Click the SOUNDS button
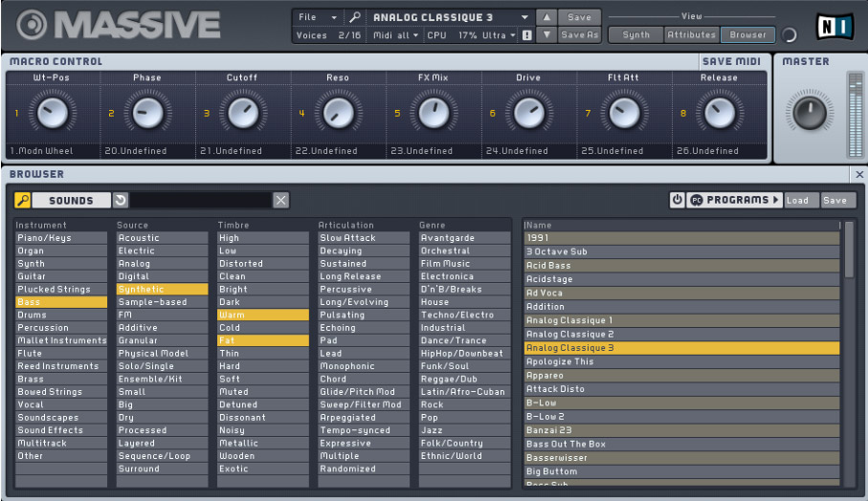Image resolution: width=868 pixels, height=501 pixels. click(x=72, y=200)
